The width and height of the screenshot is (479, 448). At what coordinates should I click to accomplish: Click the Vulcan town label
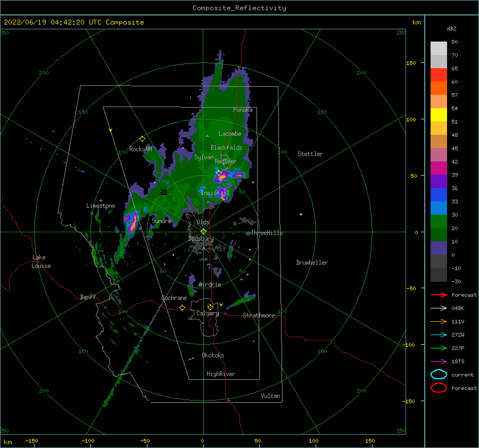270,396
